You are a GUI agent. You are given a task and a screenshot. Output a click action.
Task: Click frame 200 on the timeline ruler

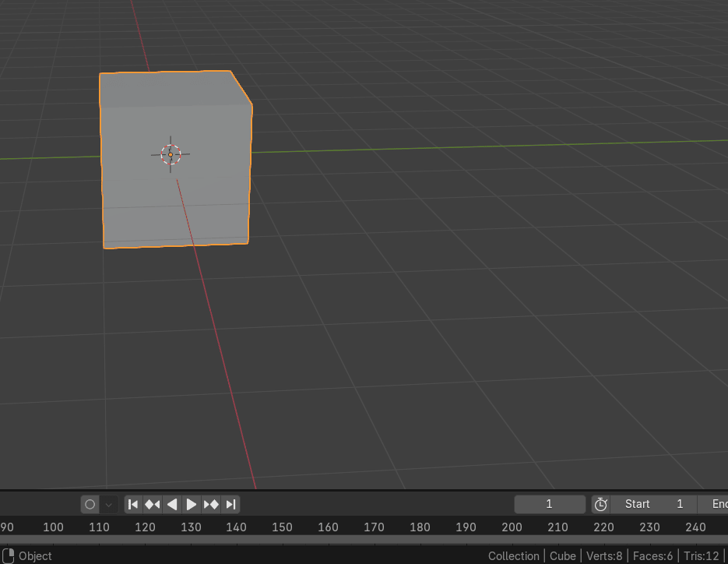coord(512,527)
